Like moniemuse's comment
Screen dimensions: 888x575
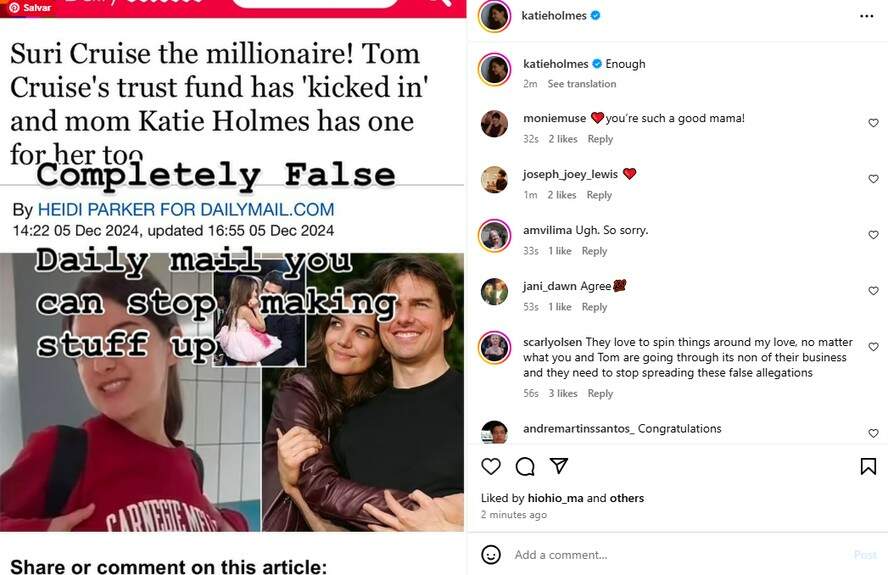point(873,123)
